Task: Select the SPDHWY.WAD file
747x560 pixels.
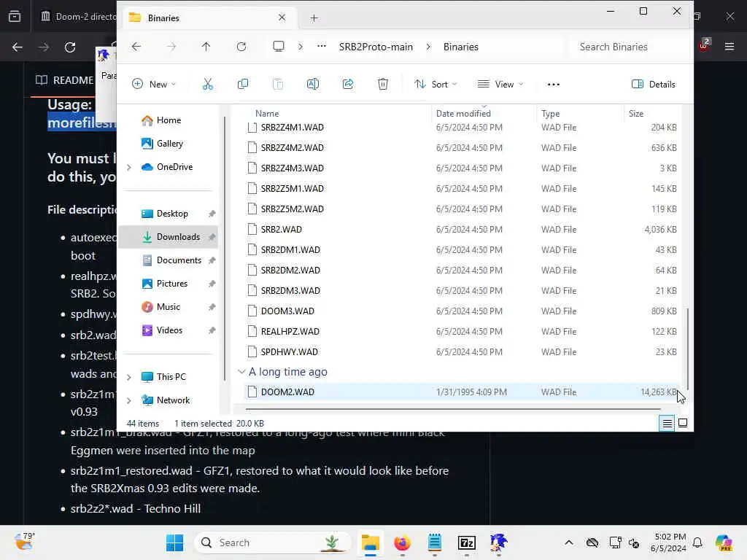Action: tap(461, 352)
